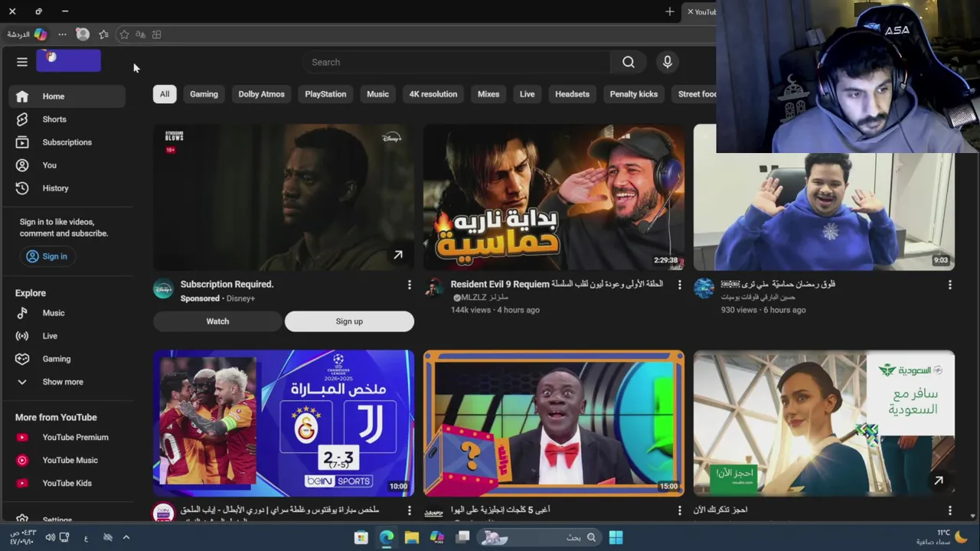
Task: Open Windows Start menu
Action: [x=616, y=537]
